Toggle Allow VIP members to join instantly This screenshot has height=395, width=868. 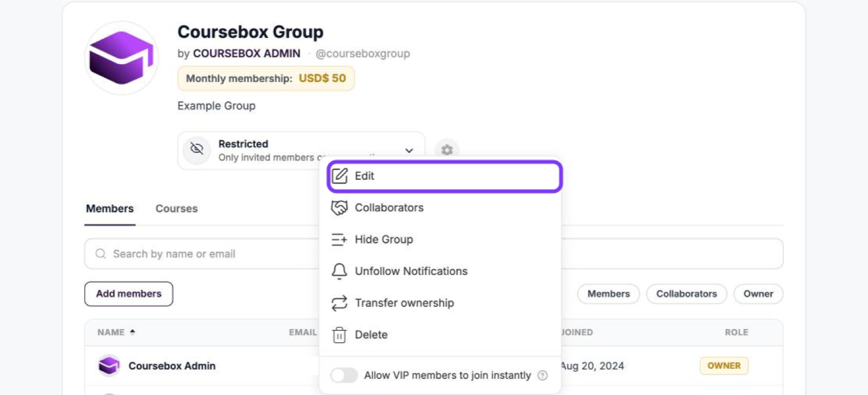pyautogui.click(x=344, y=376)
